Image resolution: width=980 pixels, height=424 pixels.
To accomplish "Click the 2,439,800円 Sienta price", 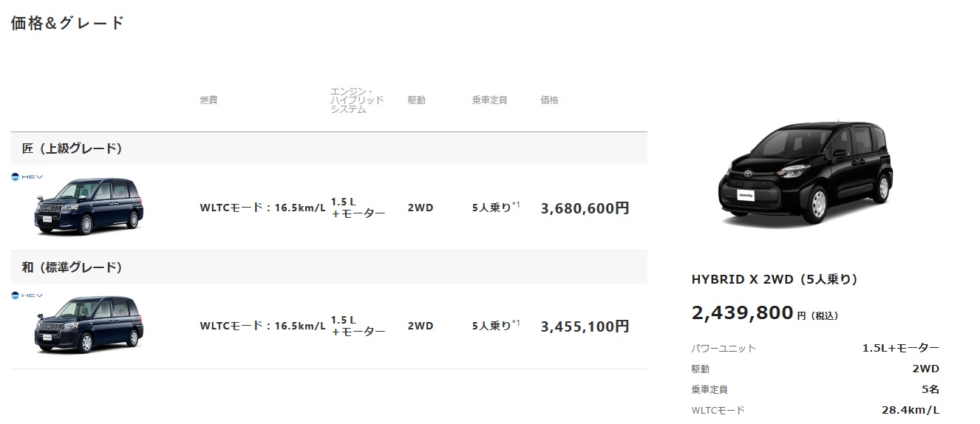I will click(743, 313).
